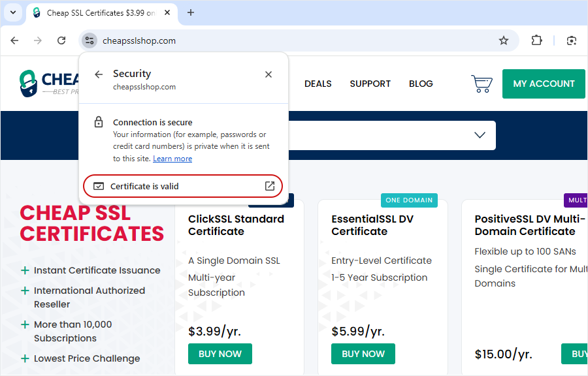This screenshot has height=376, width=588.
Task: Expand the dropdown chevron in the blue banner
Action: pos(480,135)
